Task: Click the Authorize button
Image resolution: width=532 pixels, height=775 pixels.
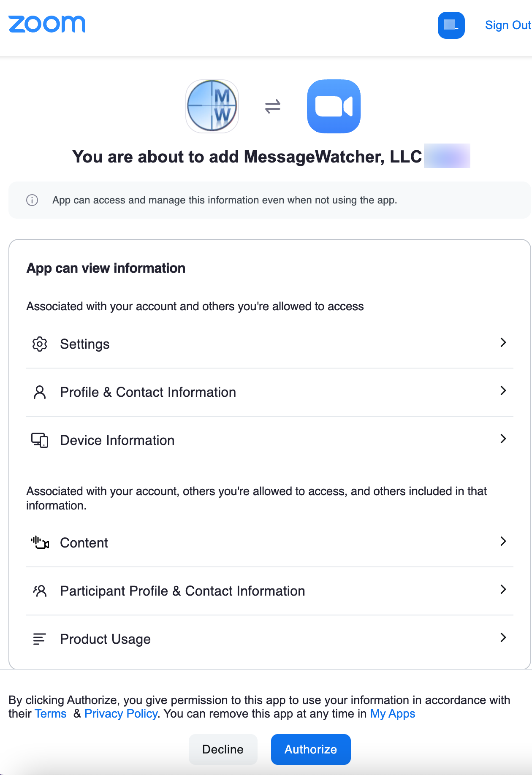Action: pyautogui.click(x=311, y=749)
